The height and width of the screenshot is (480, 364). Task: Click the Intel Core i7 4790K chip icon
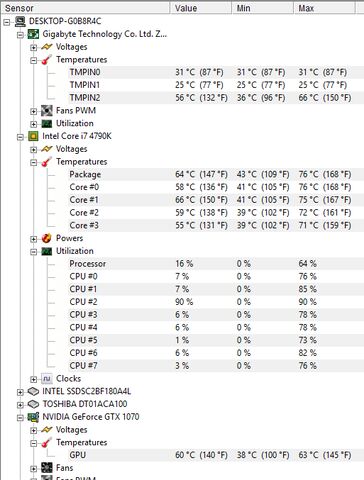pos(33,136)
